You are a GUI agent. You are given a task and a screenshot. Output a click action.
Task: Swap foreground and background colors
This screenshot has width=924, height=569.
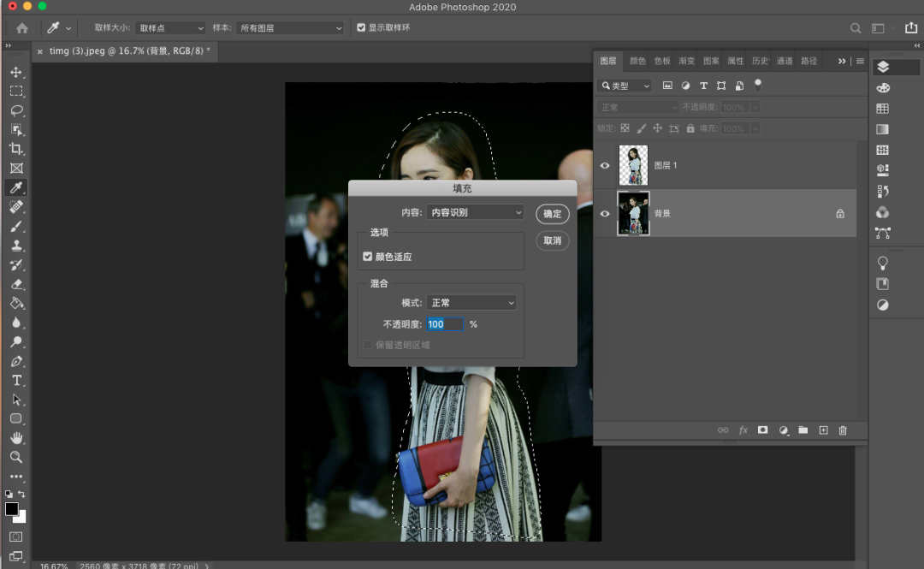pos(21,494)
